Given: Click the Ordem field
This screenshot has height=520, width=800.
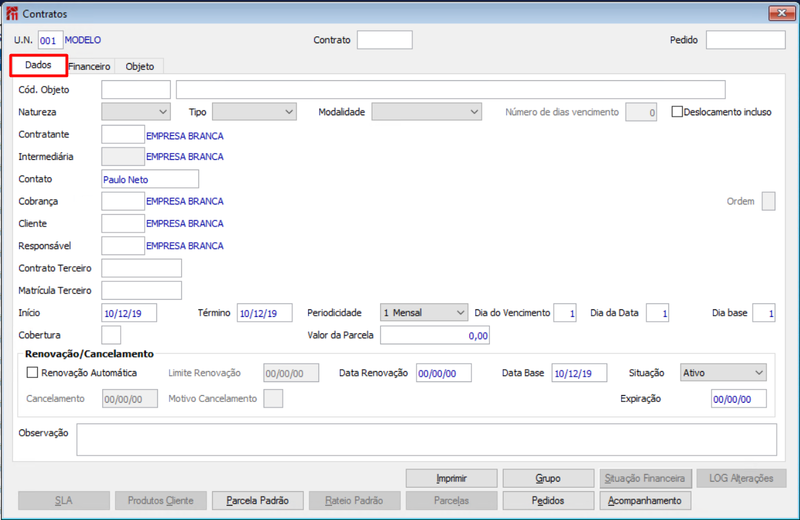Looking at the screenshot, I should point(768,201).
